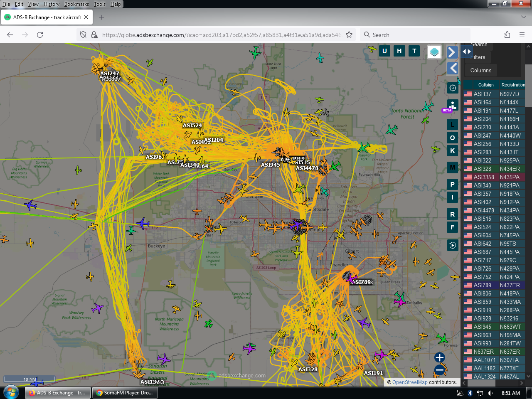Select aircraft row ASI328
This screenshot has width=532, height=399.
[x=494, y=169]
